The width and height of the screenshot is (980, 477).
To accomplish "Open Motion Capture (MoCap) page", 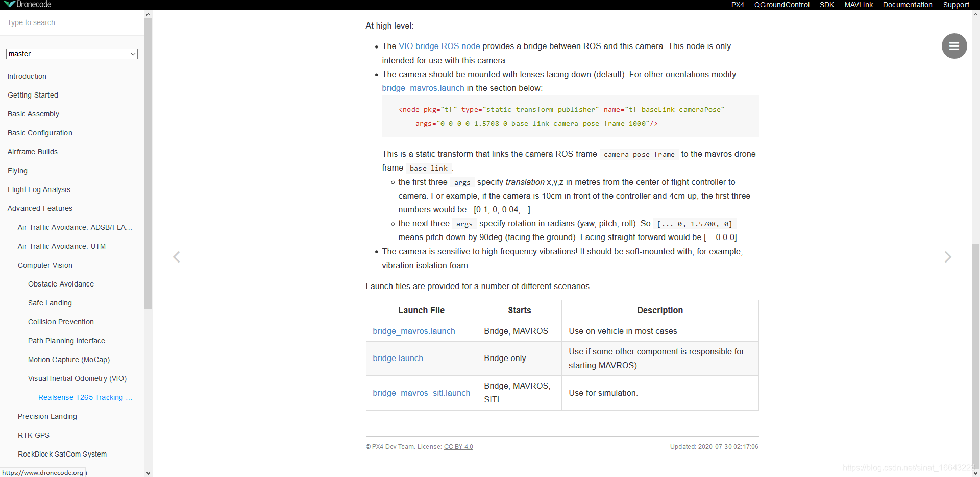I will (x=69, y=360).
